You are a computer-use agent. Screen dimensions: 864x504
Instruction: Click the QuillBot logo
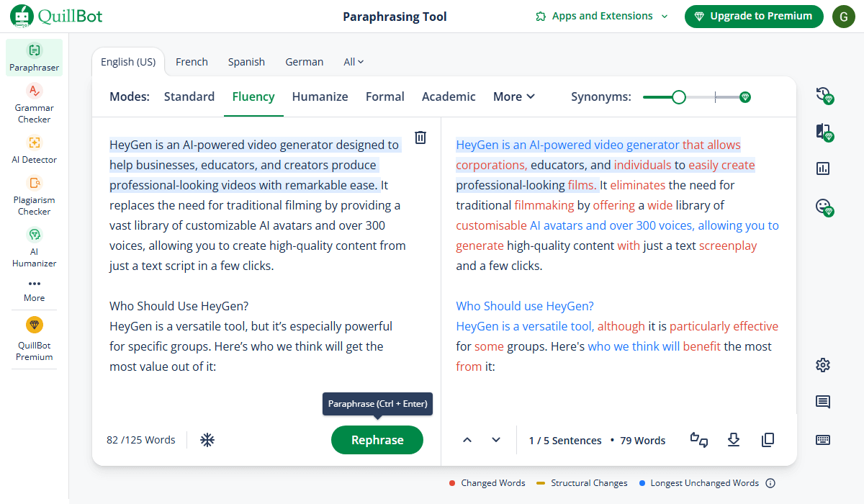tap(56, 16)
